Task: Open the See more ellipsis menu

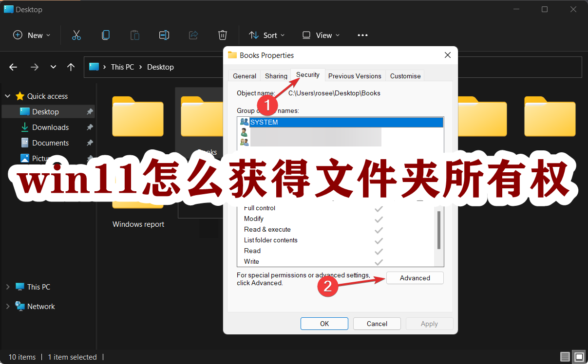Action: [362, 35]
